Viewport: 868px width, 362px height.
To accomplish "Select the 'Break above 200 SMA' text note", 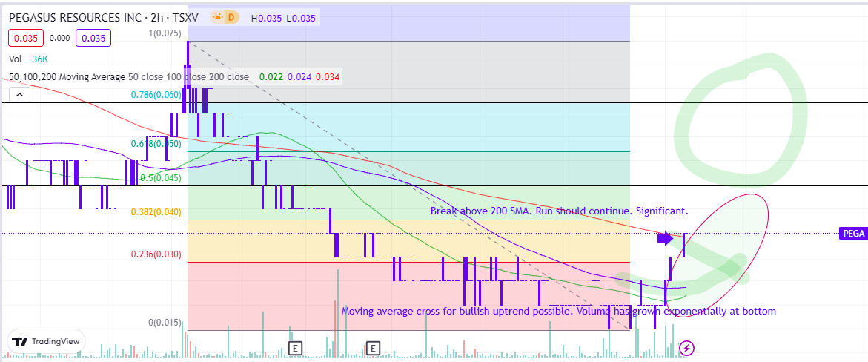I will tap(559, 211).
